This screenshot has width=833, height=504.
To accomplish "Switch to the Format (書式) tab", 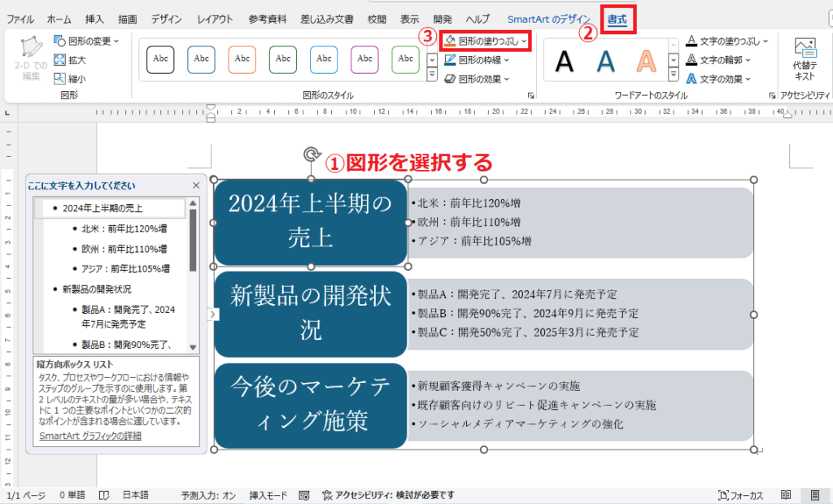I will (x=617, y=20).
